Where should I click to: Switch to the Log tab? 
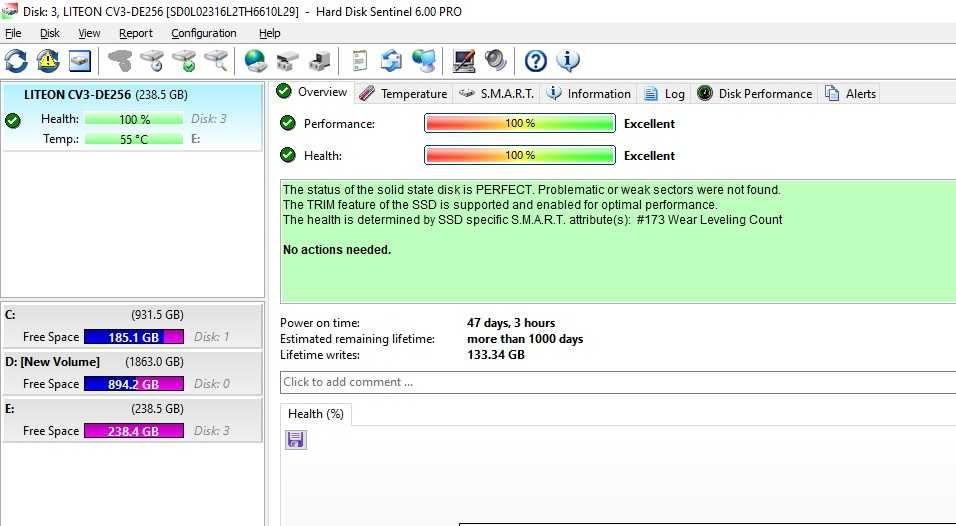(x=665, y=93)
